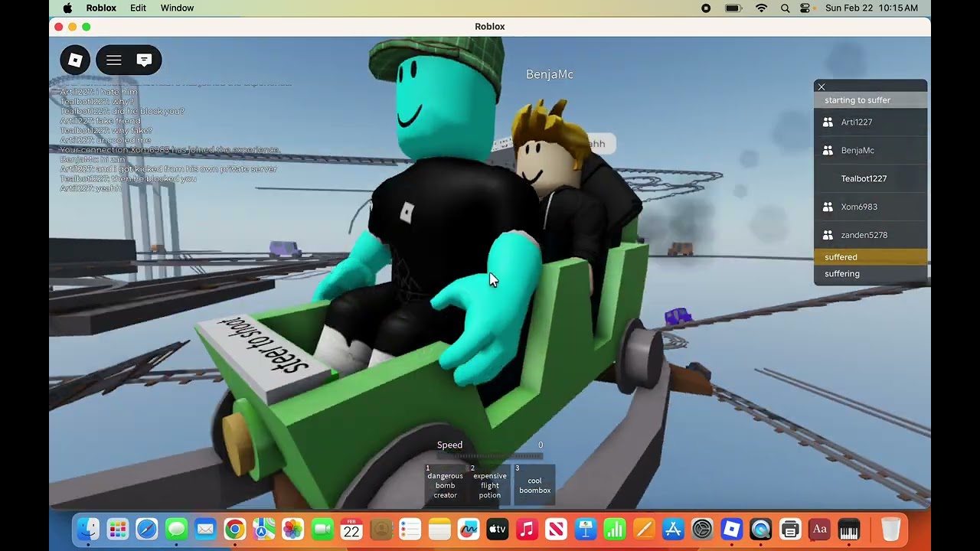Image resolution: width=980 pixels, height=551 pixels.
Task: Open App Store from the Dock
Action: click(x=673, y=529)
